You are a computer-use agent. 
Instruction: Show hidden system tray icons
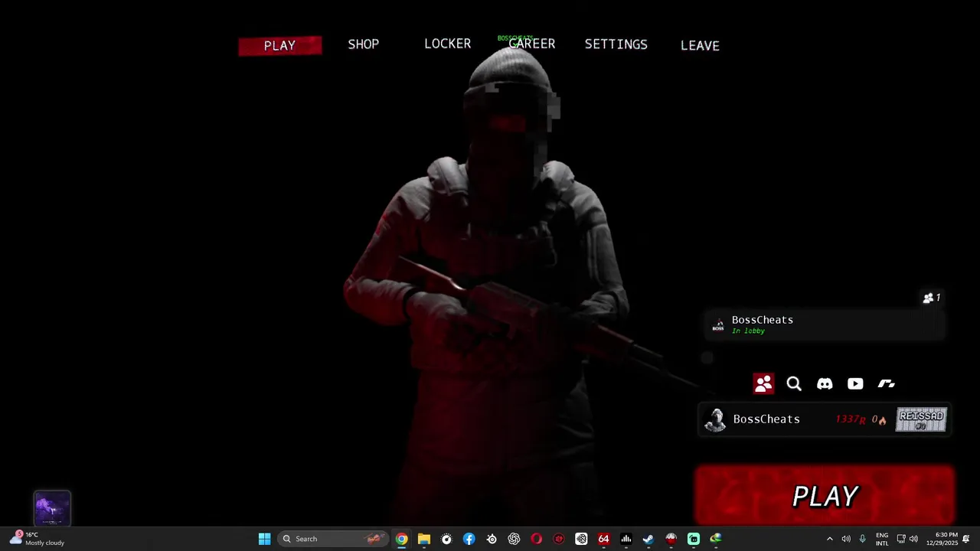pyautogui.click(x=829, y=539)
